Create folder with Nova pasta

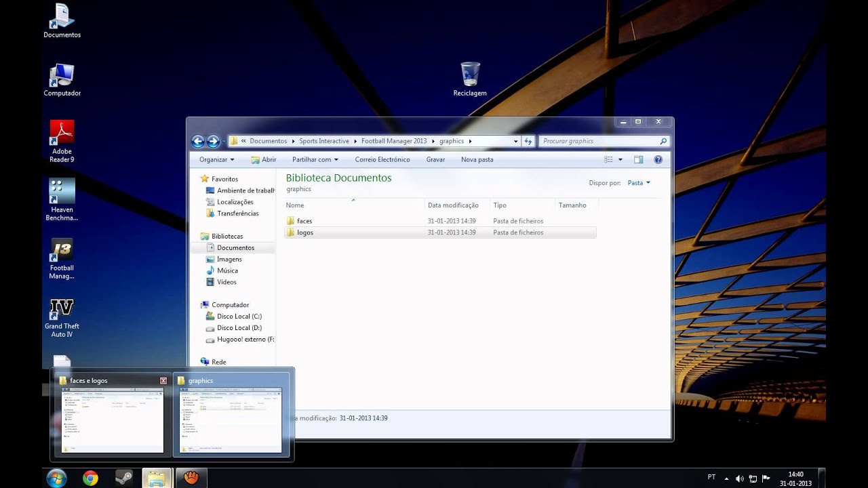pyautogui.click(x=477, y=160)
